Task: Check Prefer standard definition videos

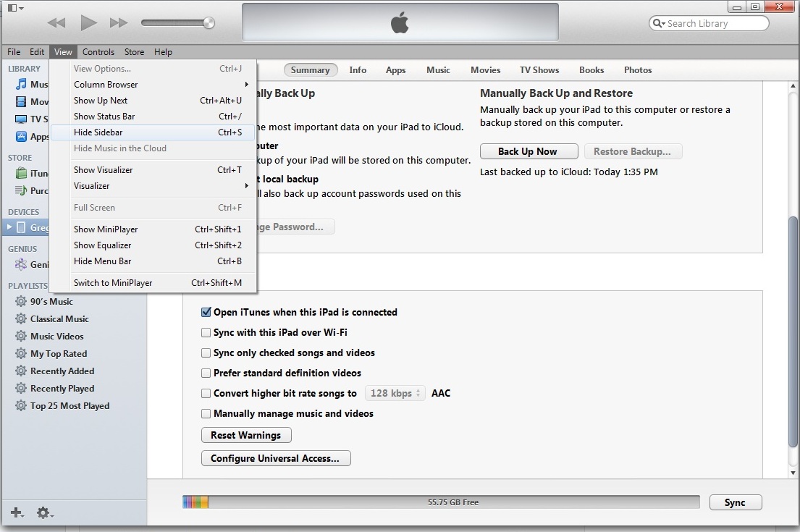Action: 206,373
